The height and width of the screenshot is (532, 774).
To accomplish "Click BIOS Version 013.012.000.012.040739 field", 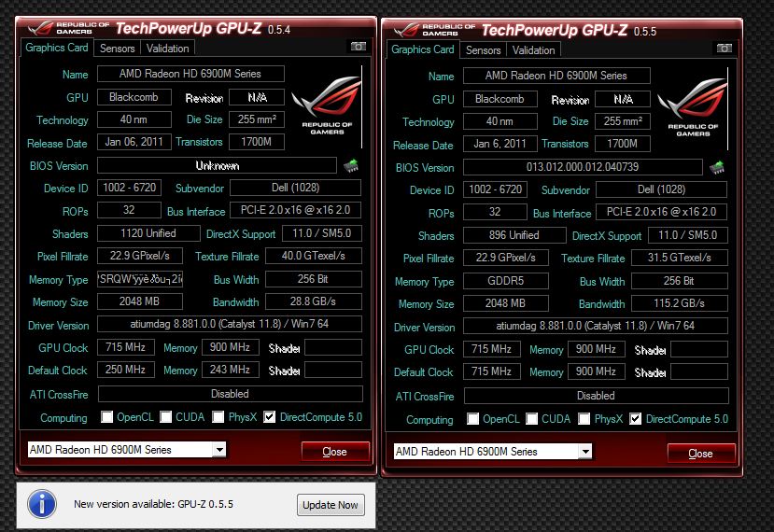I will coord(583,167).
